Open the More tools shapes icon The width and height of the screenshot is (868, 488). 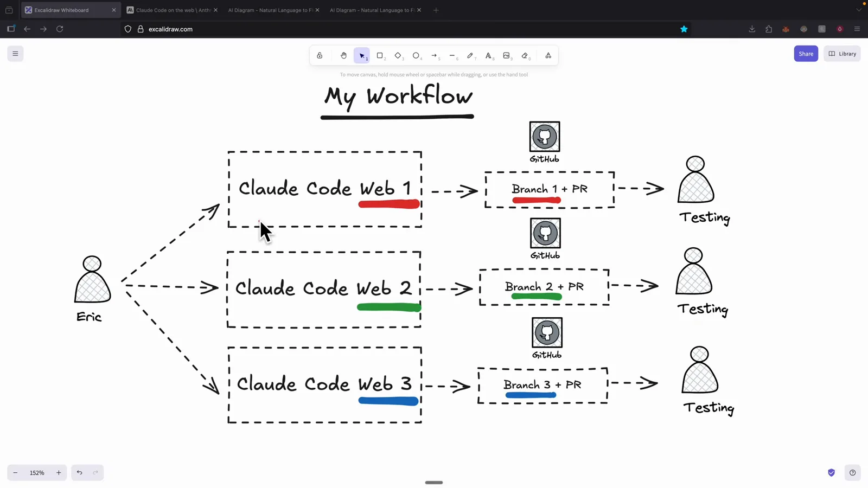point(548,56)
